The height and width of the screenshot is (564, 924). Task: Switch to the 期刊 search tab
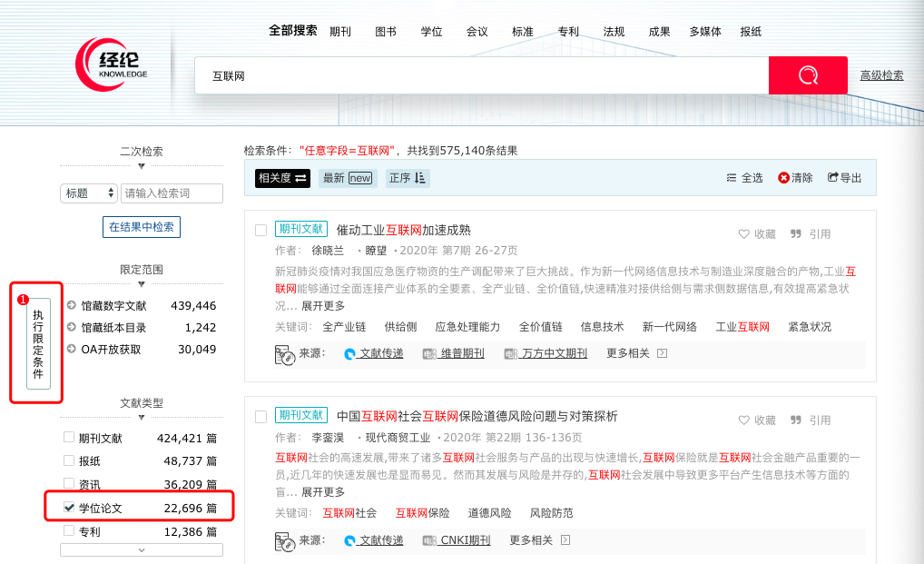click(x=340, y=32)
